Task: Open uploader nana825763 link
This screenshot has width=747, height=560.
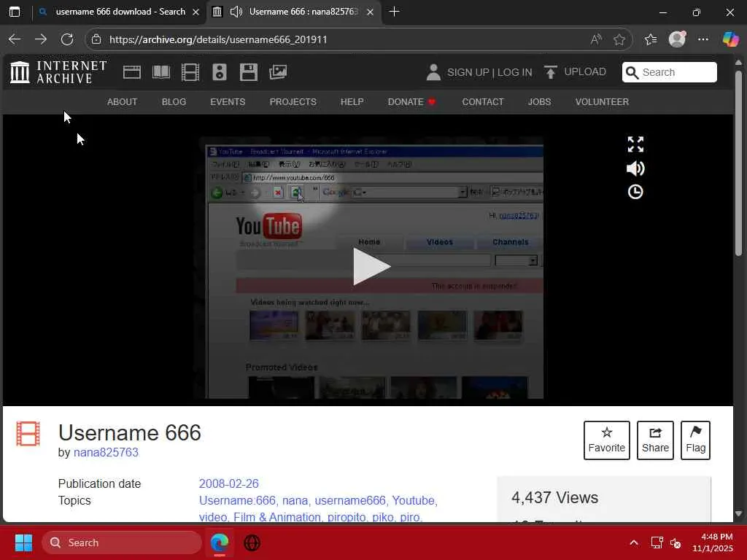Action: (106, 452)
